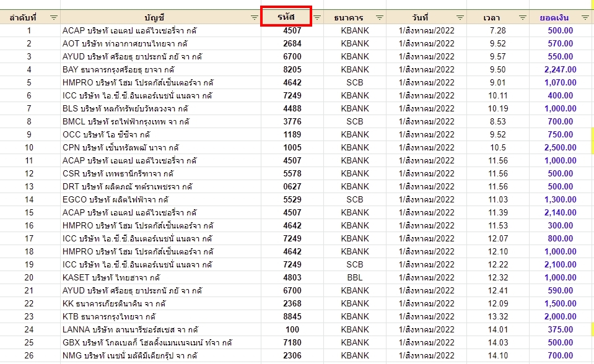The height and width of the screenshot is (364, 594).
Task: Click amount cell 1,300.00
Action: tap(561, 199)
